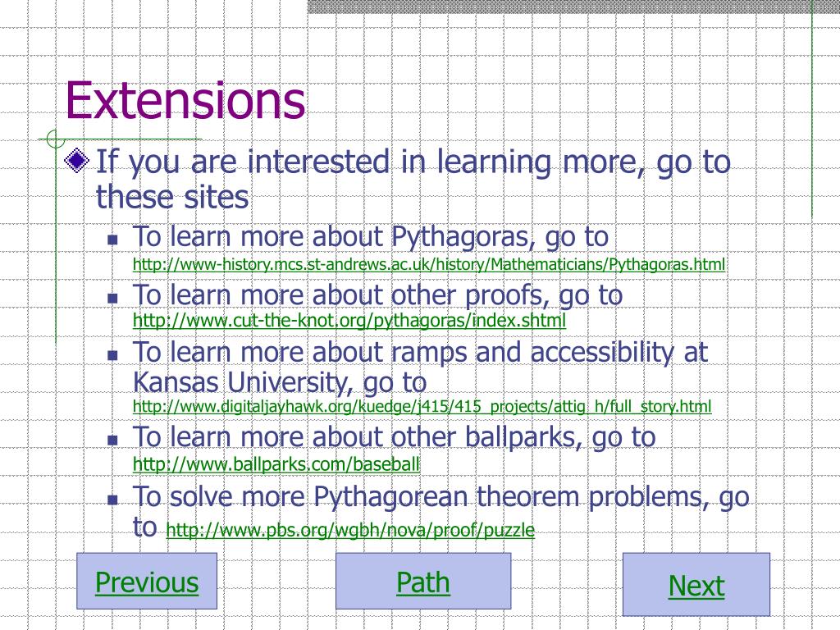This screenshot has width=840, height=630.
Task: Click the Path navigation button
Action: tap(423, 582)
